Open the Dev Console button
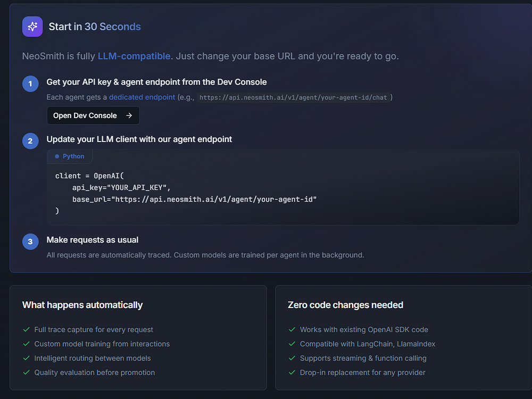The height and width of the screenshot is (399, 532). pyautogui.click(x=93, y=115)
